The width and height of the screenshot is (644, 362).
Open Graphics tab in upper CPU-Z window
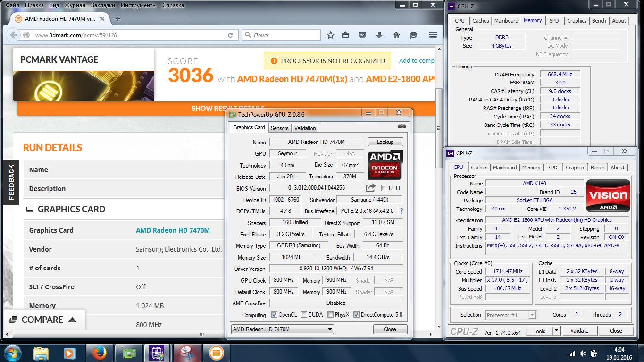577,21
